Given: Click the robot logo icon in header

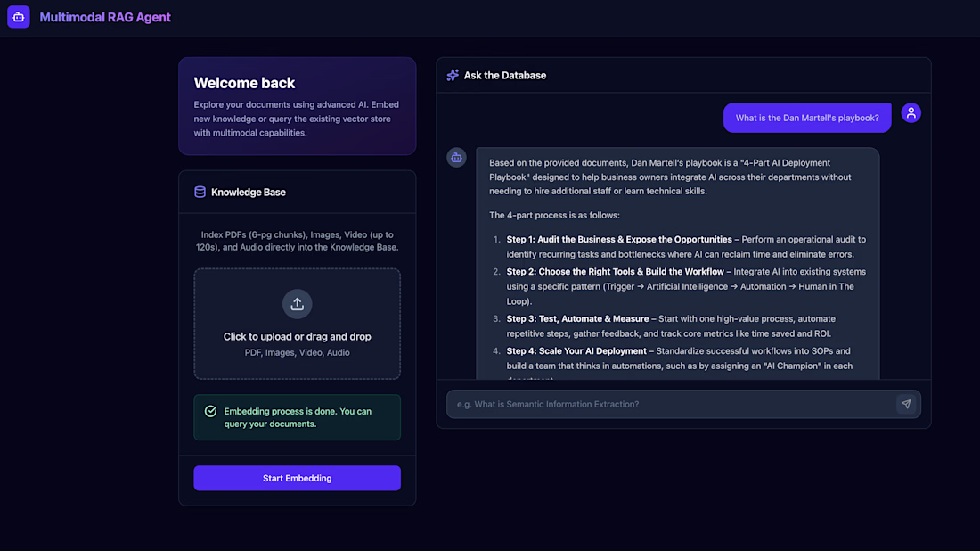Looking at the screenshot, I should point(19,17).
